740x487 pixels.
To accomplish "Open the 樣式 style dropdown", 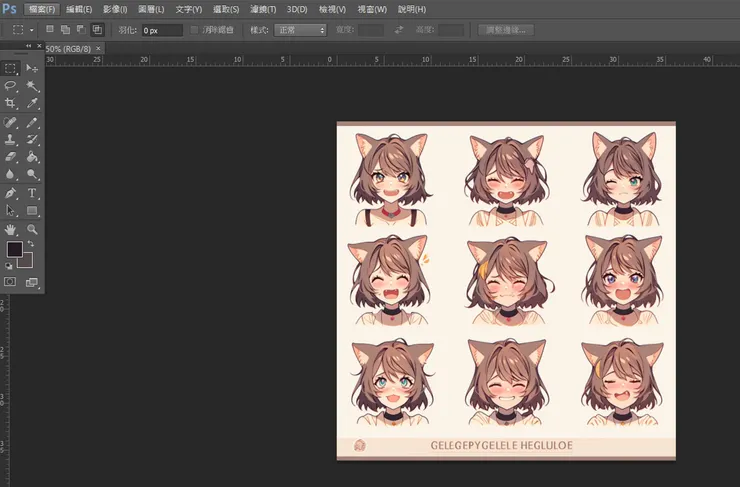I will [x=300, y=30].
